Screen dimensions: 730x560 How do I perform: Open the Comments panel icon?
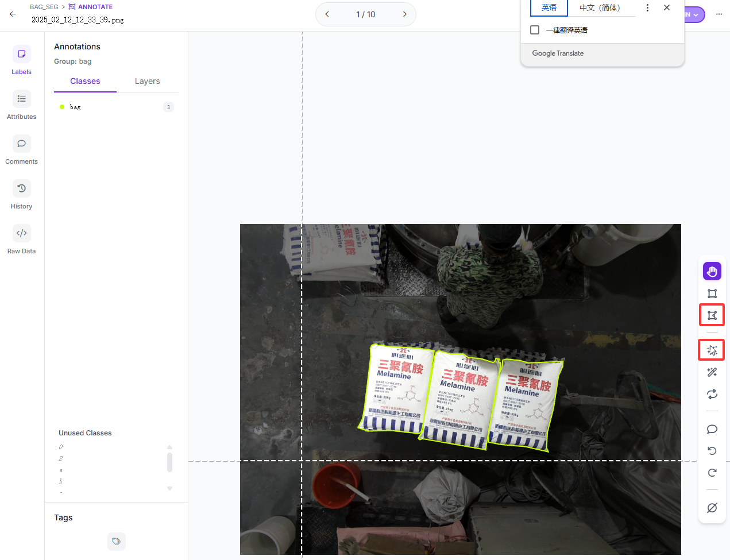pyautogui.click(x=21, y=144)
